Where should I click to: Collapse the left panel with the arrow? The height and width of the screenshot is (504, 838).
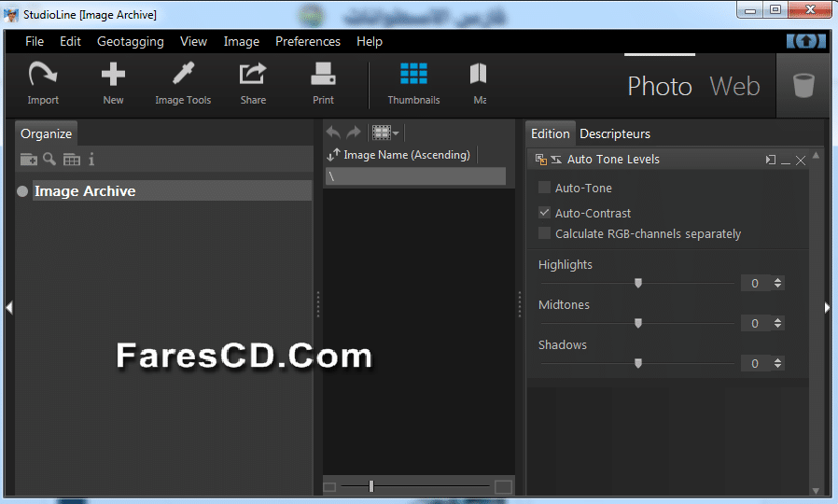pyautogui.click(x=9, y=307)
